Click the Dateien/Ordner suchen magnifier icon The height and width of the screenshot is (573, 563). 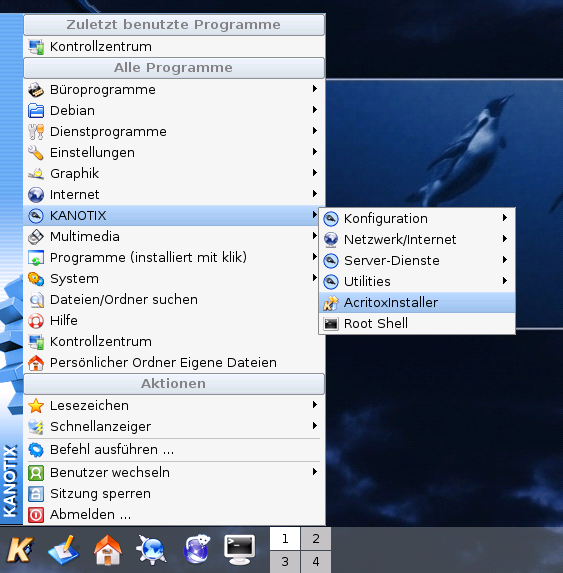pos(36,300)
